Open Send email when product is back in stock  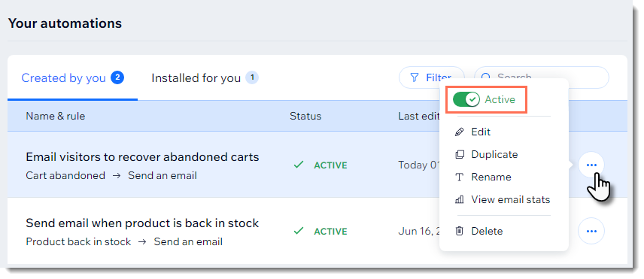[142, 223]
